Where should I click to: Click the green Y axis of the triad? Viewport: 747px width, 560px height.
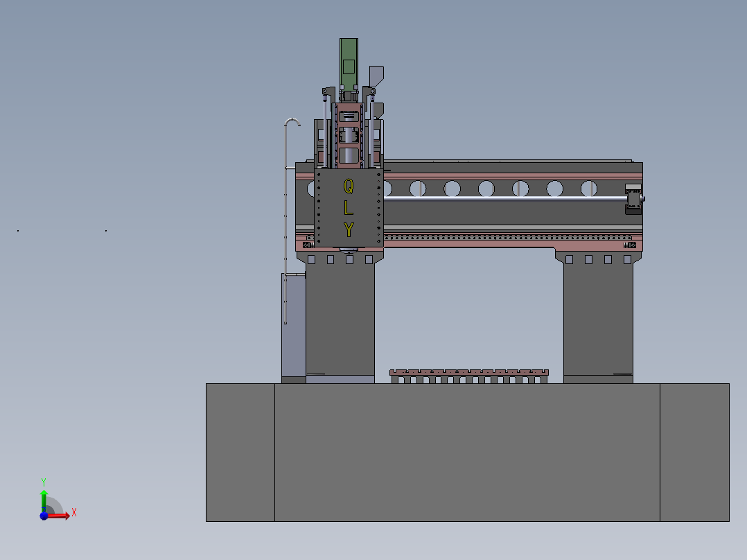coord(44,500)
